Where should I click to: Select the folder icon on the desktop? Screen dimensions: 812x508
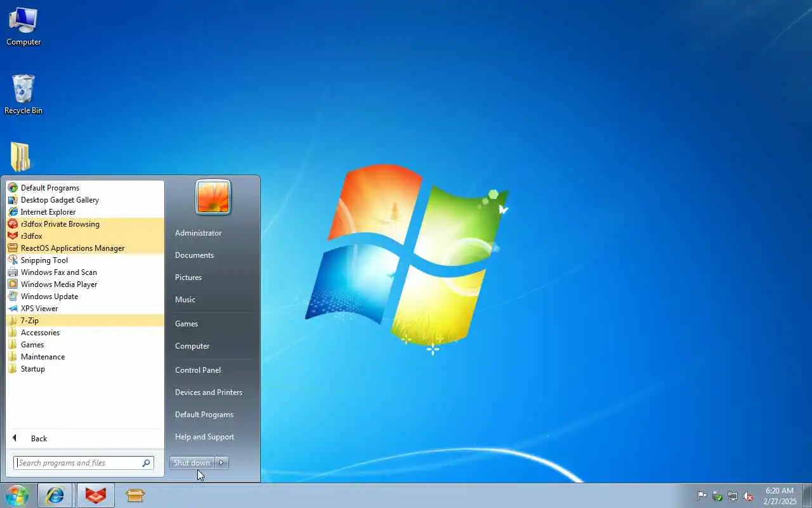[20, 157]
